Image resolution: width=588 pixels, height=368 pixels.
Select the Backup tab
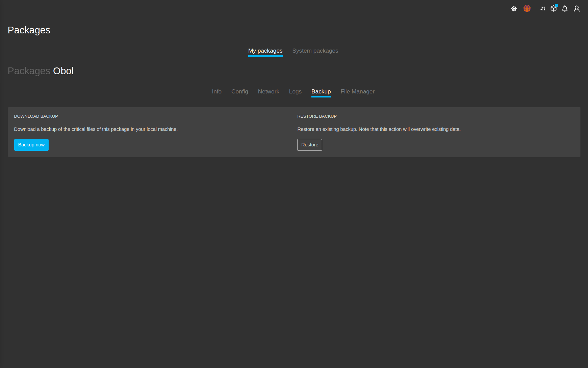pyautogui.click(x=321, y=92)
